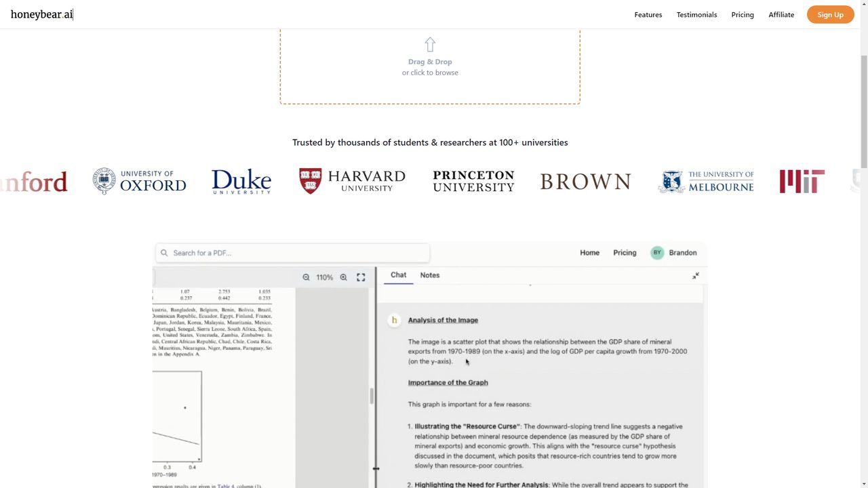
Task: Click the honeybear 'h' chat avatar
Action: pyautogui.click(x=394, y=320)
